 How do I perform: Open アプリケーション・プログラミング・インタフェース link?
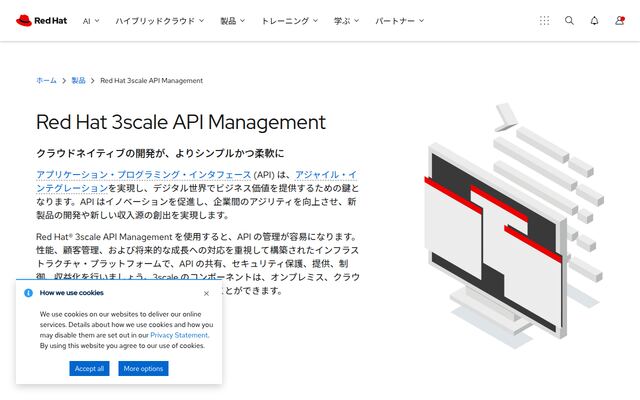click(144, 175)
